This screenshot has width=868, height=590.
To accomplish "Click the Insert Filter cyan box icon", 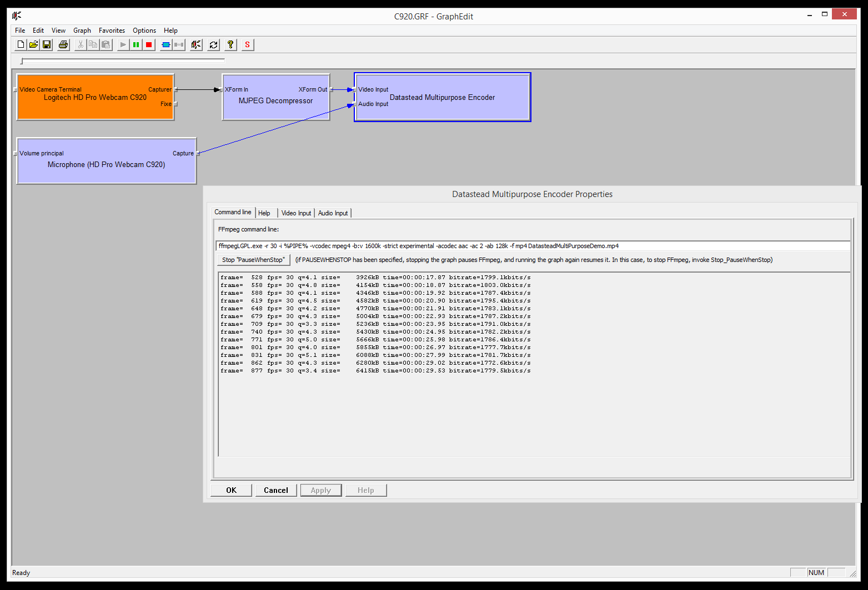I will pyautogui.click(x=165, y=45).
